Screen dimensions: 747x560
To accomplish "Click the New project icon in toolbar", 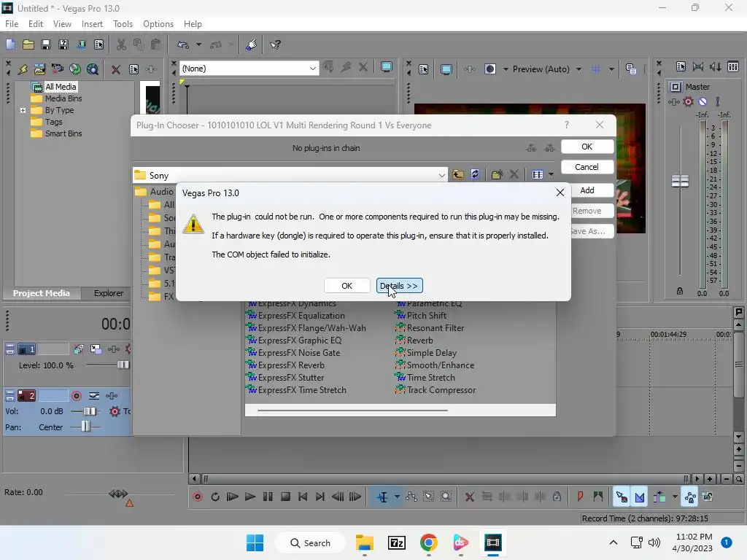I will coord(10,44).
